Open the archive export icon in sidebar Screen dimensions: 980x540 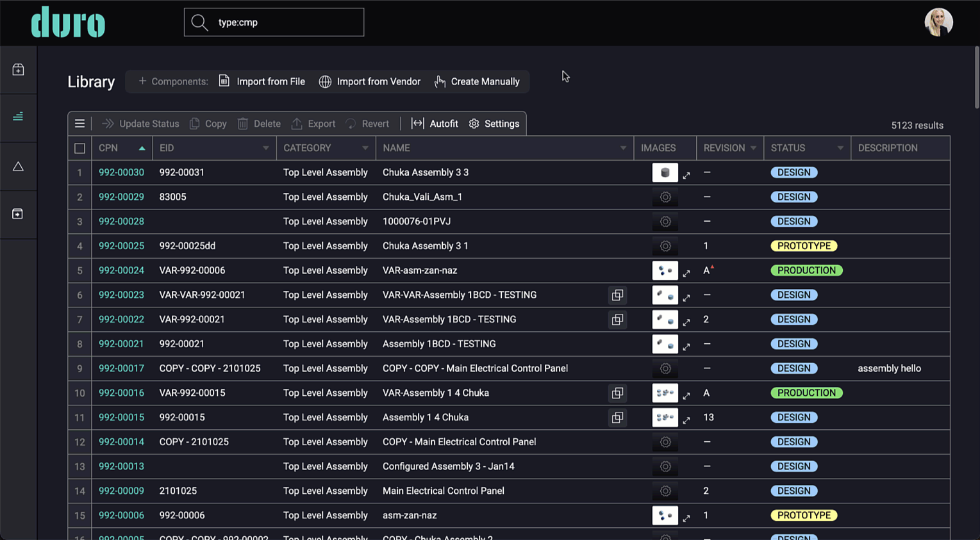(x=18, y=214)
